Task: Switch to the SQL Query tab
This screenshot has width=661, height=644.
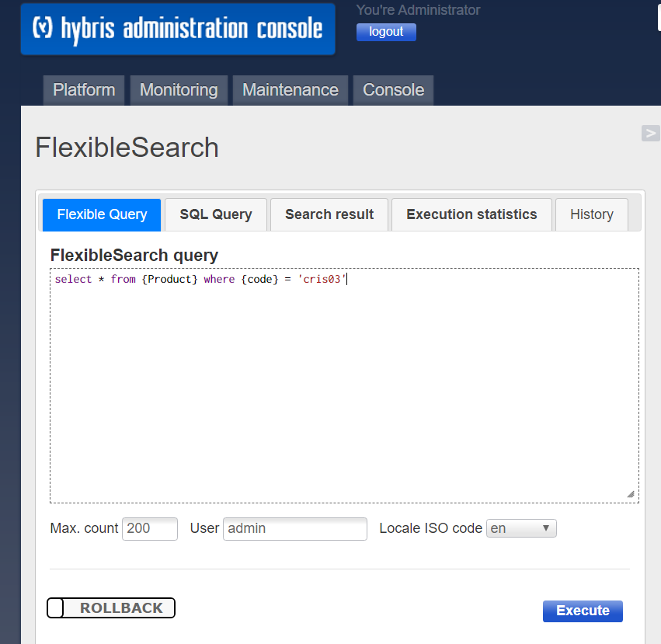Action: click(216, 214)
